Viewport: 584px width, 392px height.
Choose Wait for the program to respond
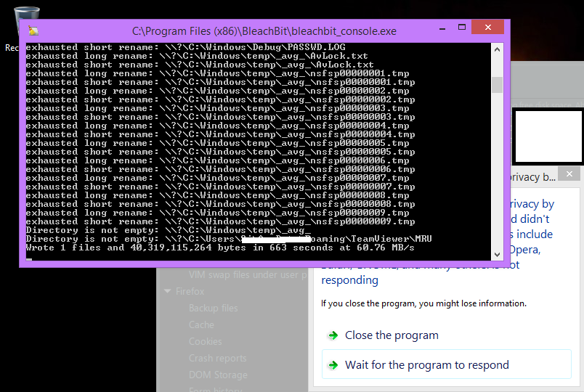[446, 364]
